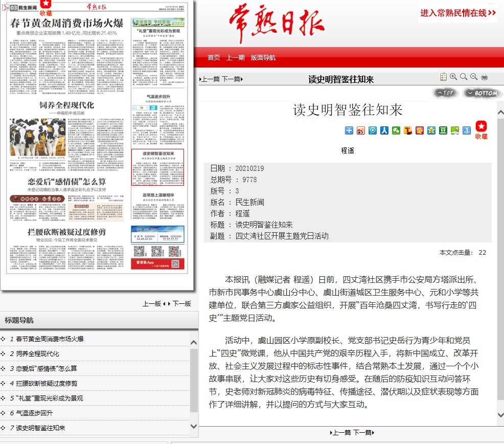This screenshot has width=504, height=444.
Task: Click 上一篇 link above the article
Action: pyautogui.click(x=210, y=79)
